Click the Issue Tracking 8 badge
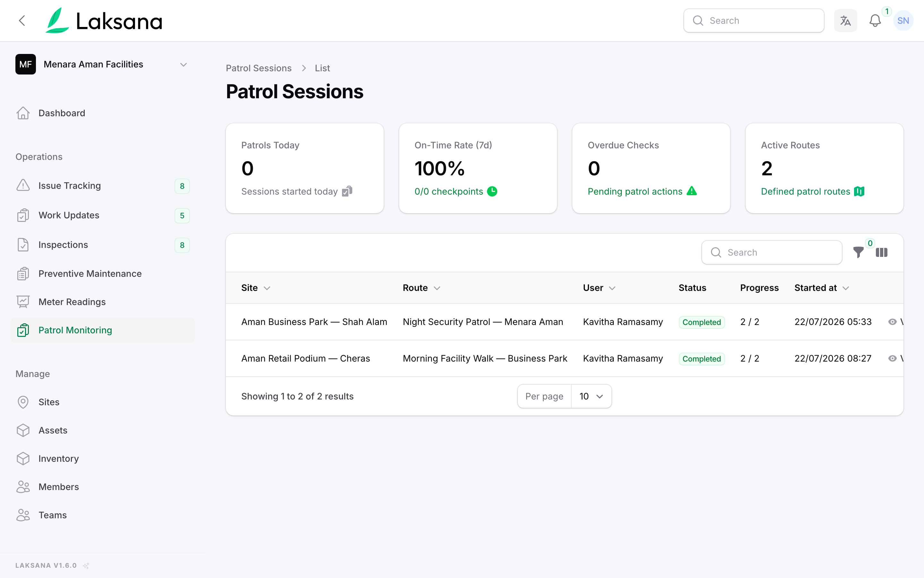This screenshot has width=924, height=578. 182,186
